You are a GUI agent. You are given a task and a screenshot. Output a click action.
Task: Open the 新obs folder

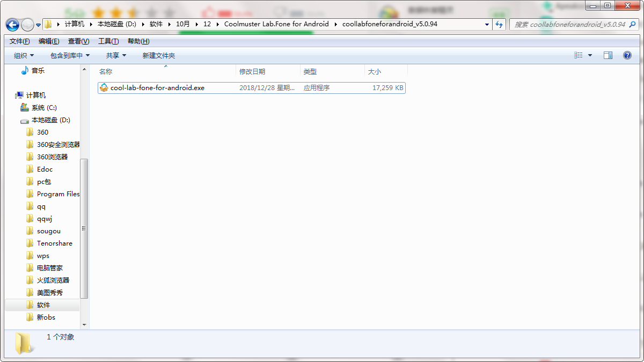pos(46,317)
